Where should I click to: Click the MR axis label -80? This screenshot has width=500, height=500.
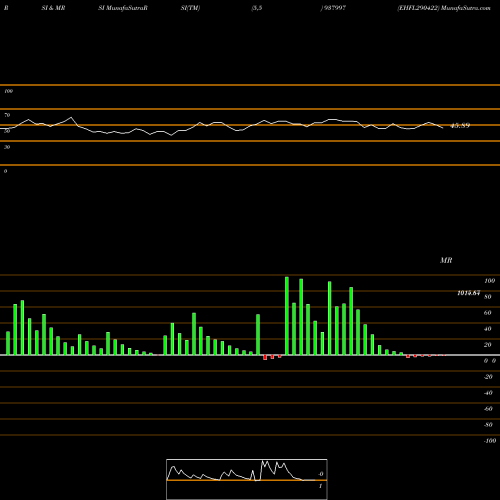tap(488, 425)
